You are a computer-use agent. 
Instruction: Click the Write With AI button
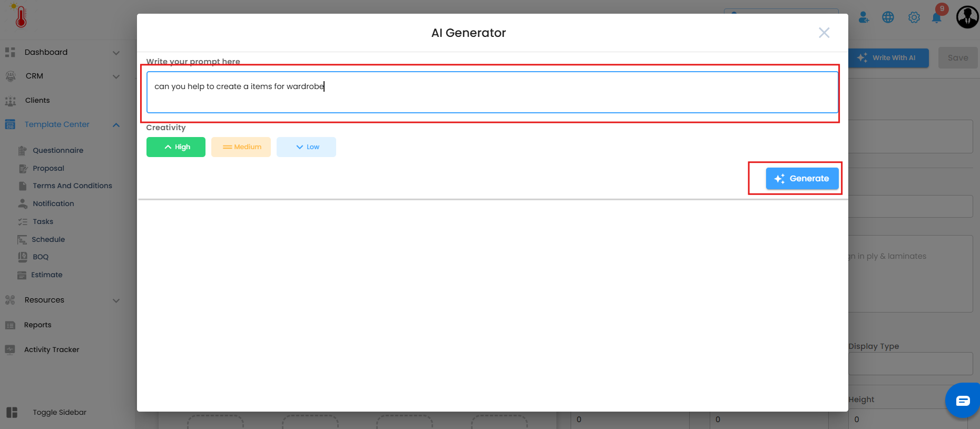coord(888,58)
